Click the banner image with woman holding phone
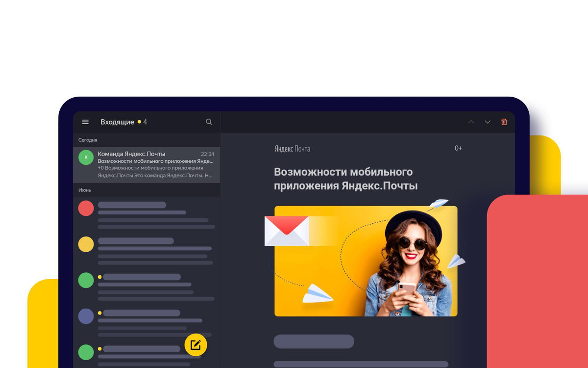Image resolution: width=588 pixels, height=368 pixels. coord(366,261)
